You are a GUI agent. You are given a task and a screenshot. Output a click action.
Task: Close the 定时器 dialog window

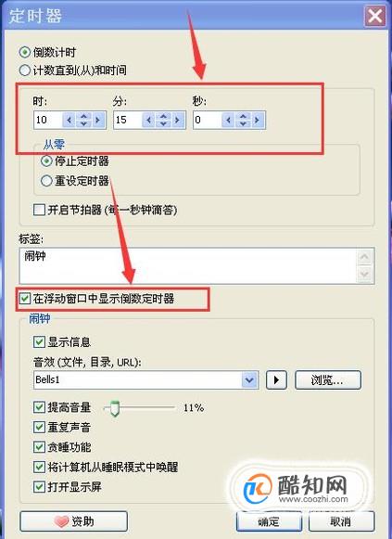(375, 16)
